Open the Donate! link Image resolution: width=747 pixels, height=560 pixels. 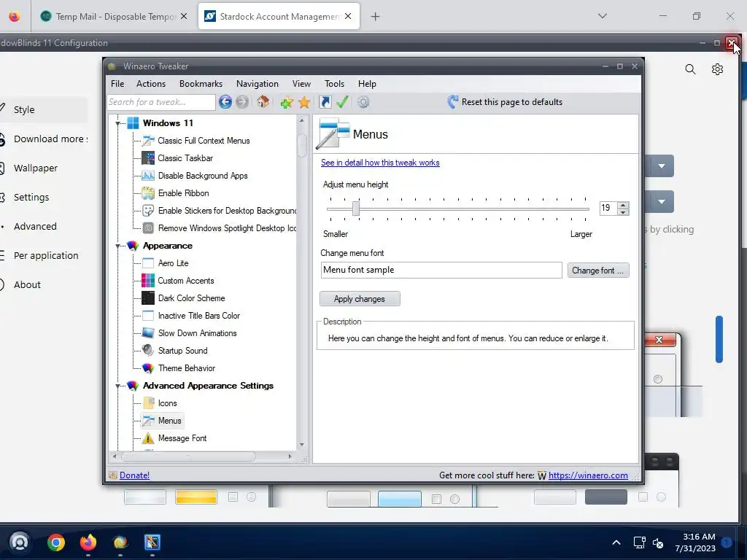(134, 475)
